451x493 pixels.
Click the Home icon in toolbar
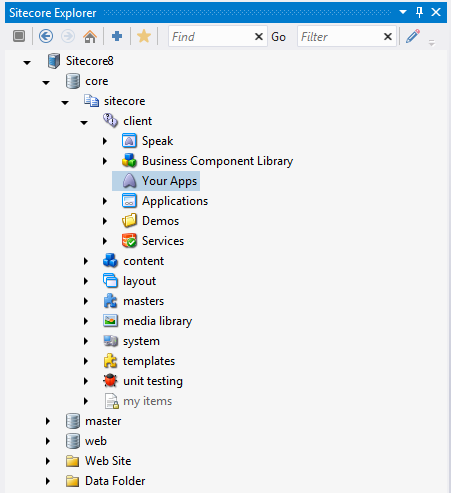point(90,36)
